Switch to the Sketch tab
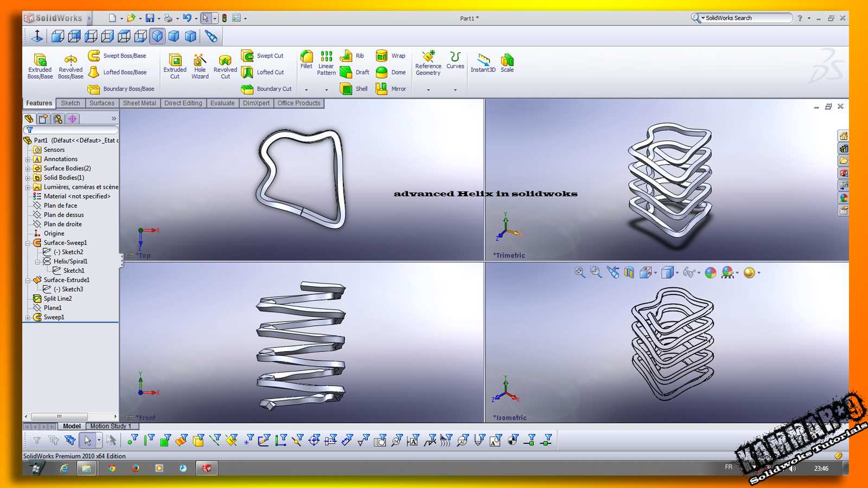 [71, 103]
